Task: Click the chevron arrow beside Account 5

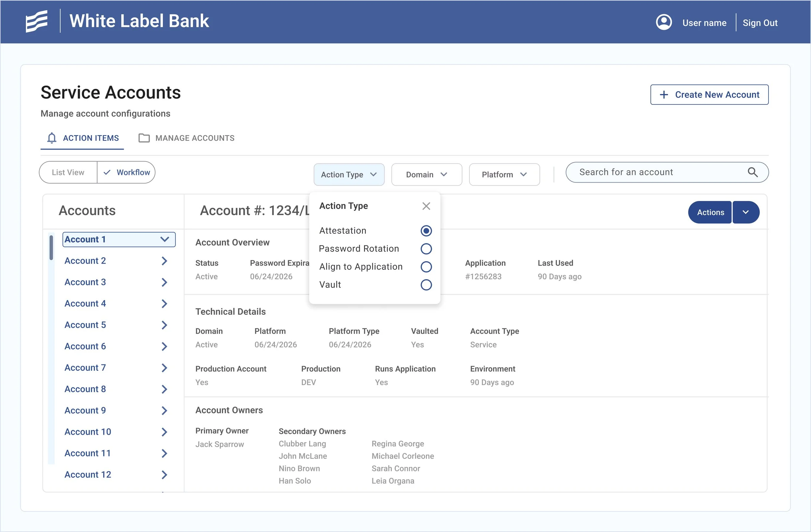Action: pyautogui.click(x=164, y=325)
